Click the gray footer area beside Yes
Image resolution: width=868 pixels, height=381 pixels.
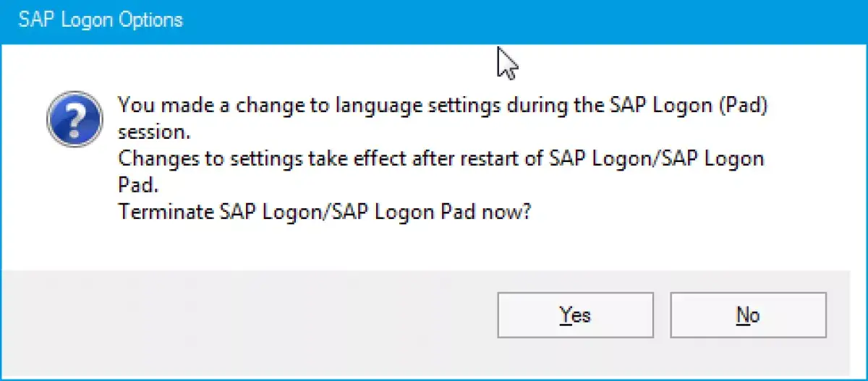pyautogui.click(x=246, y=315)
